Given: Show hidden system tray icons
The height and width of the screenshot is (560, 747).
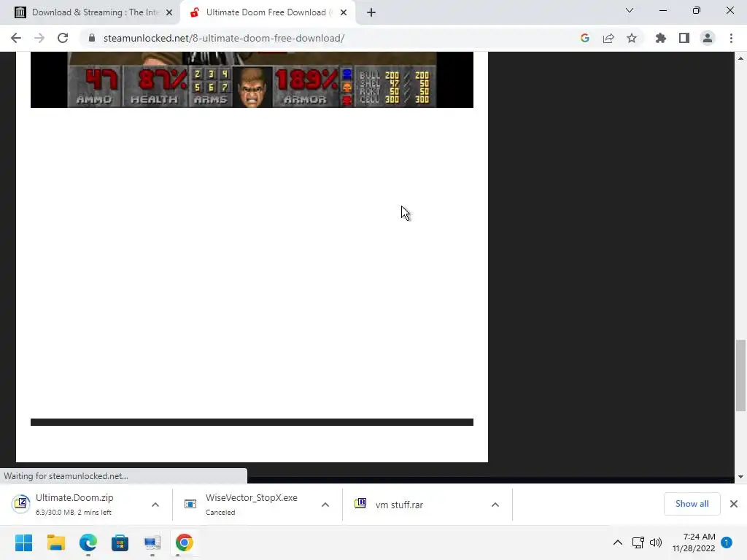Looking at the screenshot, I should pyautogui.click(x=617, y=542).
